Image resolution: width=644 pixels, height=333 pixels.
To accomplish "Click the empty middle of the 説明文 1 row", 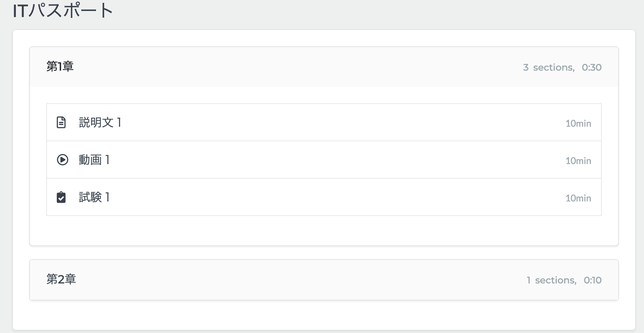I will click(x=324, y=122).
